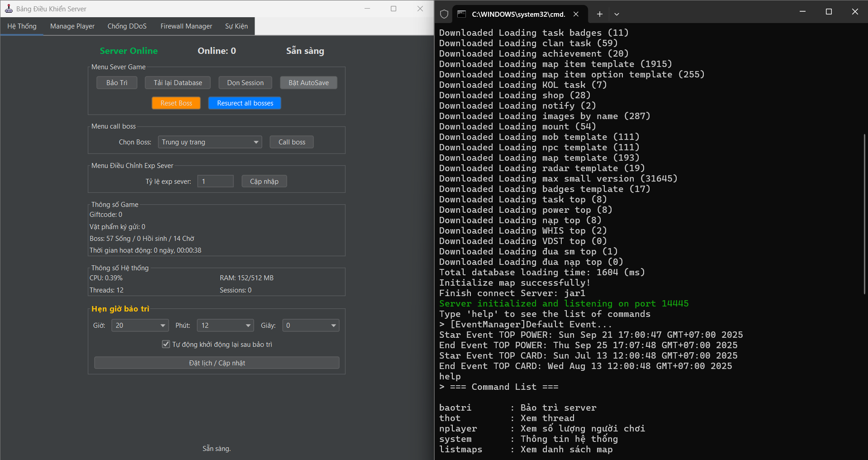The height and width of the screenshot is (460, 868).
Task: Click the Call boss button
Action: click(292, 142)
